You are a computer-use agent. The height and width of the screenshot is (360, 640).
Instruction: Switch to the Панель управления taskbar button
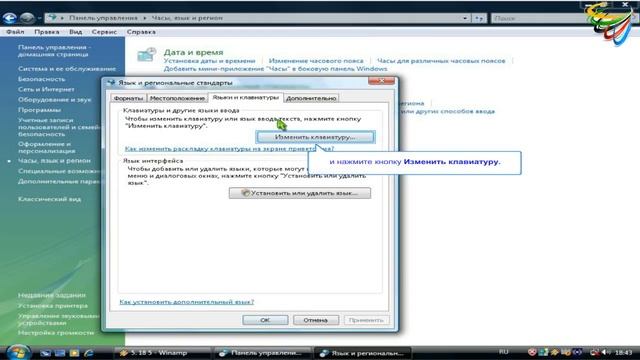tap(263, 353)
